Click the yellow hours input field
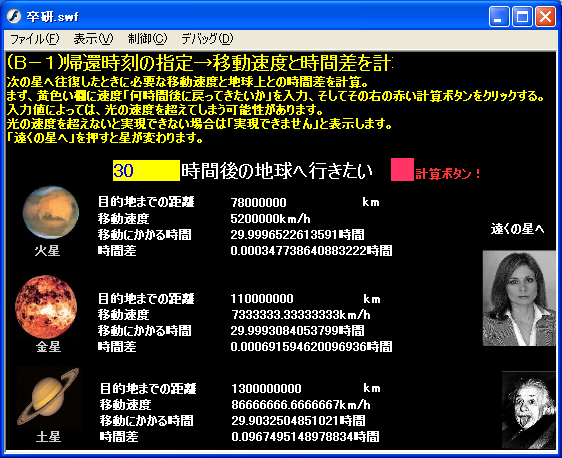The height and width of the screenshot is (458, 562). pos(146,170)
